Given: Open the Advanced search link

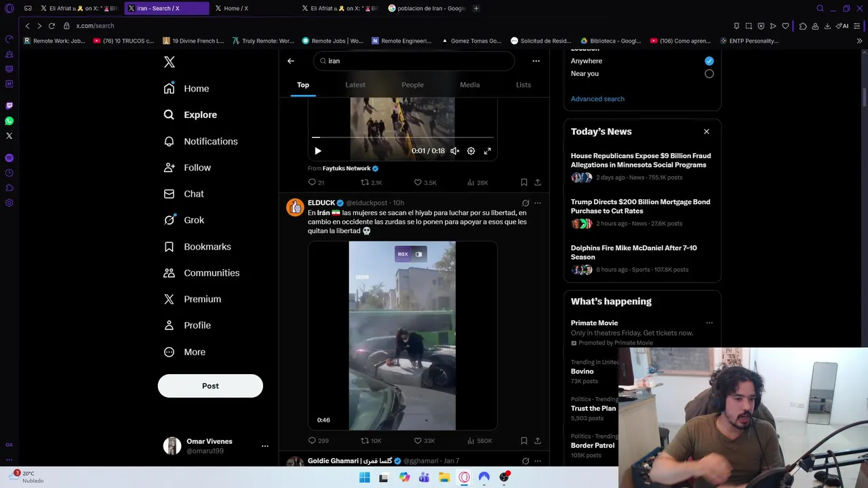Looking at the screenshot, I should point(597,99).
